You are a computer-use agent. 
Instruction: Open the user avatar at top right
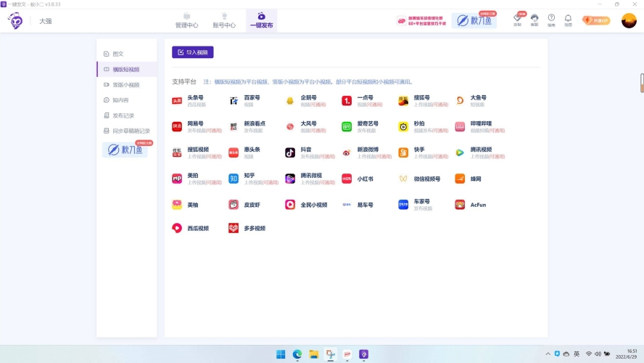click(629, 20)
